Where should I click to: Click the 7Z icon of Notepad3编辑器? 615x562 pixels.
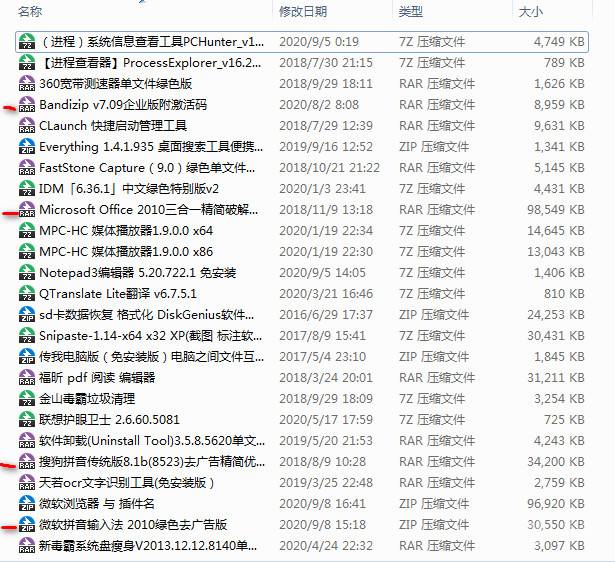point(27,273)
